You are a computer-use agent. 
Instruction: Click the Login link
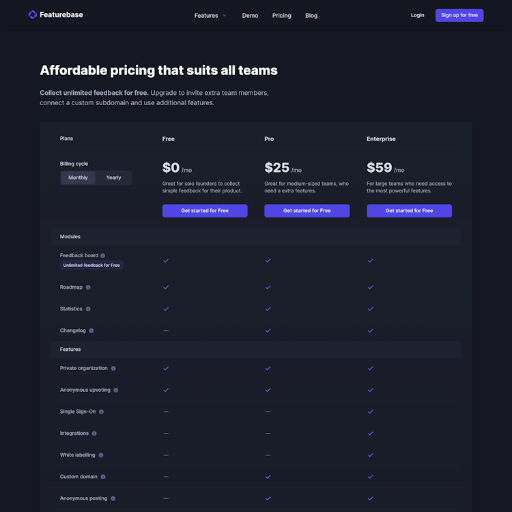point(417,15)
